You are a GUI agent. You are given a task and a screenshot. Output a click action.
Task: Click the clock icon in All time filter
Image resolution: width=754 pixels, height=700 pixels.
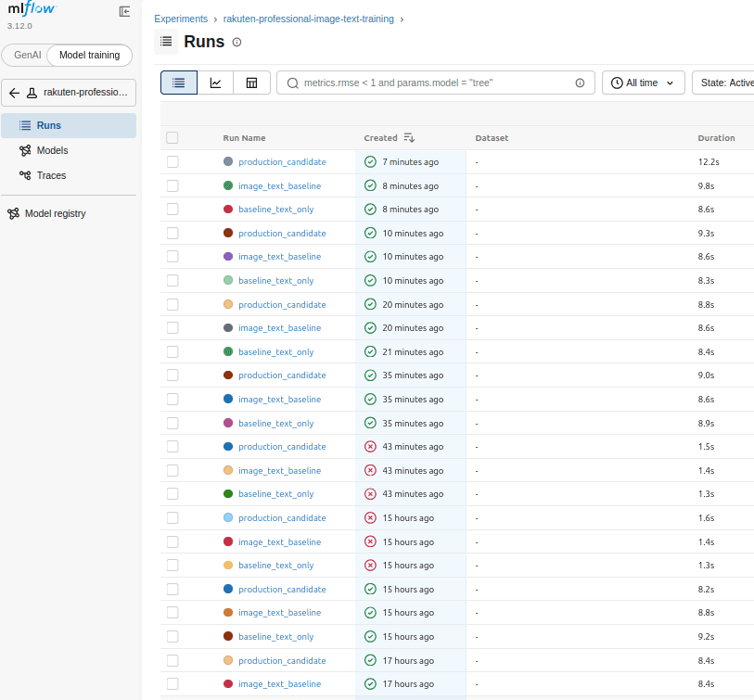pos(617,83)
